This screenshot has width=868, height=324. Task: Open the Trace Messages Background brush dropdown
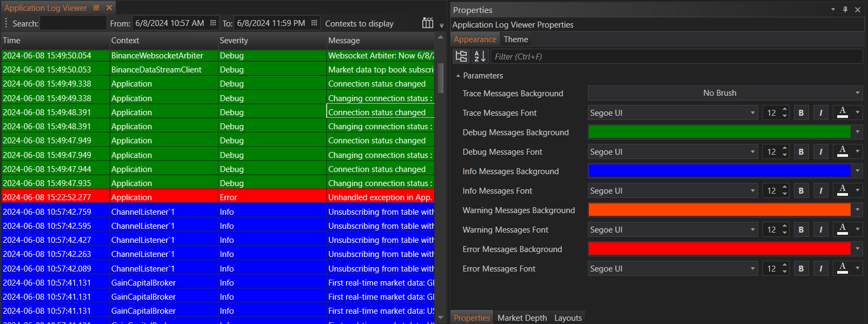click(x=857, y=93)
